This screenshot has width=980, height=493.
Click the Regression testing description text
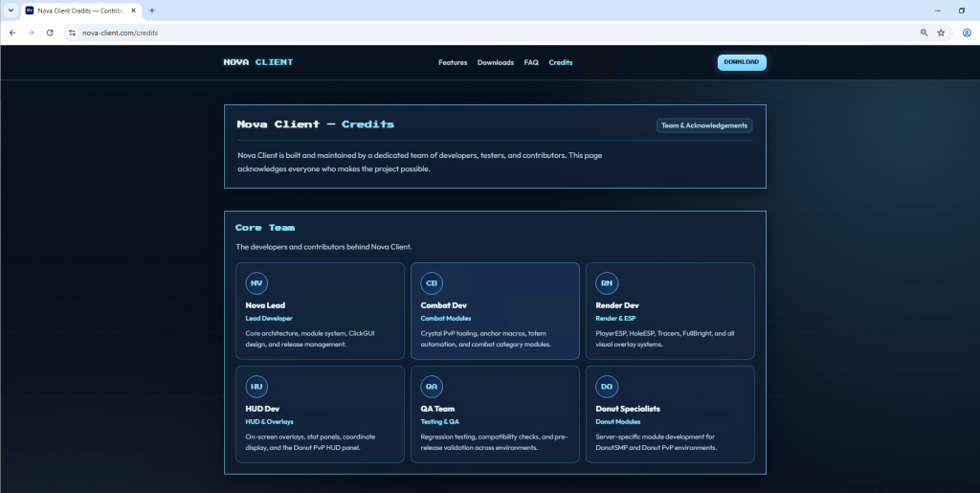[x=494, y=442]
